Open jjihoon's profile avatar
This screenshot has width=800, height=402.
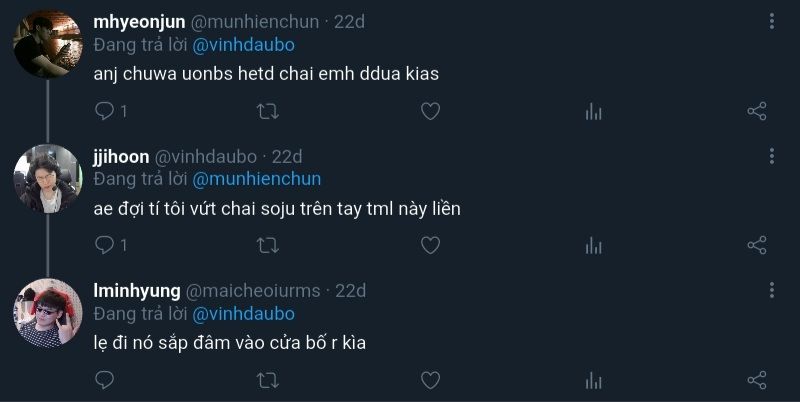coord(47,178)
